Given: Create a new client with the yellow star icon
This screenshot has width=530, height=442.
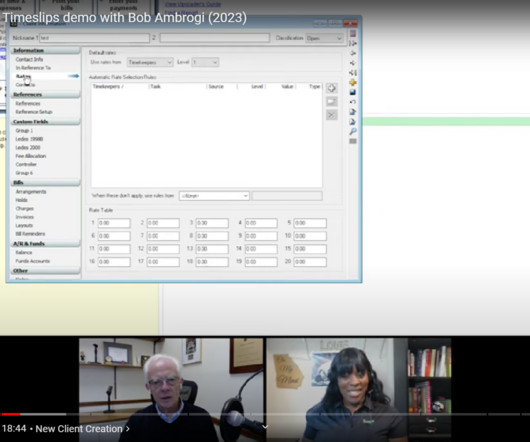Looking at the screenshot, I should 353,82.
